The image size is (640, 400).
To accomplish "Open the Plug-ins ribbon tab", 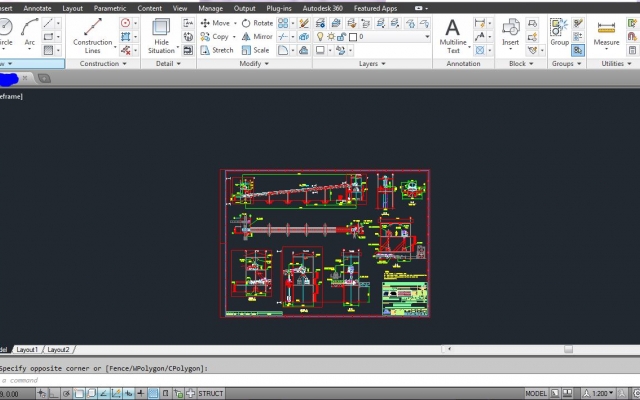I will coord(279,8).
